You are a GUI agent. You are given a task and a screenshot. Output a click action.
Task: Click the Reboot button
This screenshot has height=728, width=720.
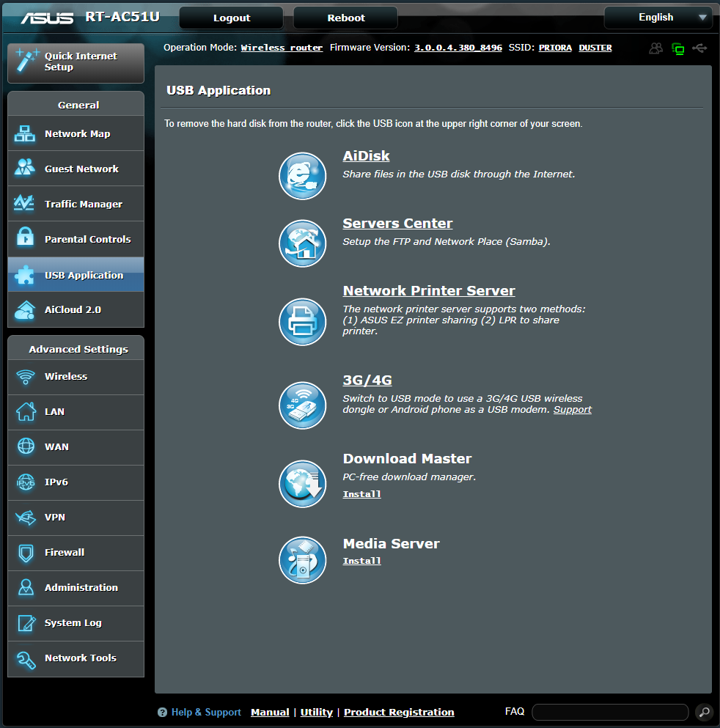346,18
